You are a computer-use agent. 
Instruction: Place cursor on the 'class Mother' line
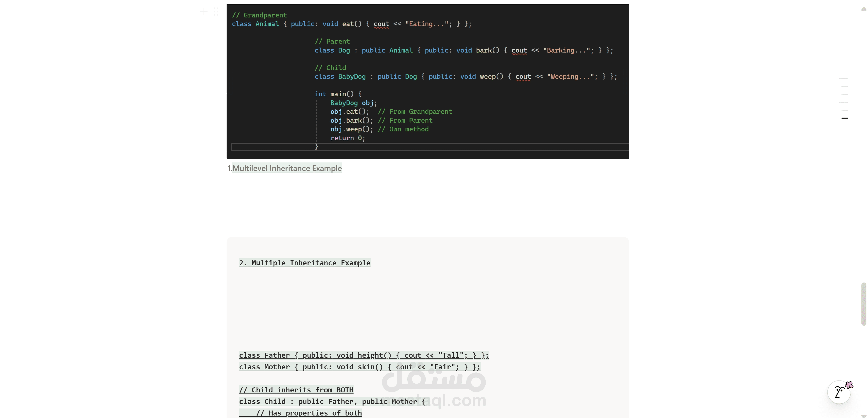[359, 367]
